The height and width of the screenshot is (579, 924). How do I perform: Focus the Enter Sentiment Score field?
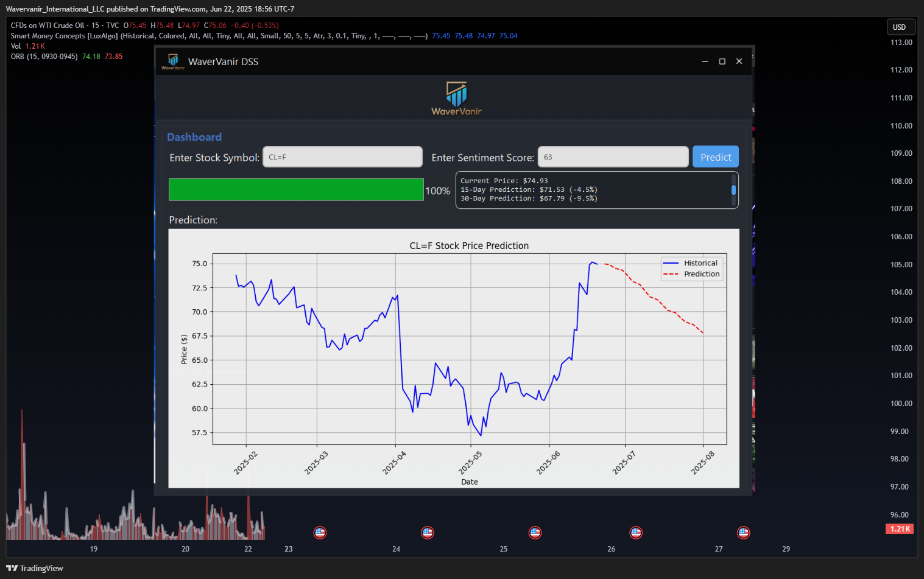[613, 157]
